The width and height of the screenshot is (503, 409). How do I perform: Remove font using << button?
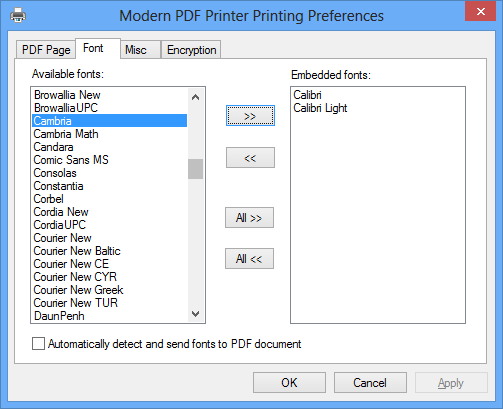(x=250, y=158)
